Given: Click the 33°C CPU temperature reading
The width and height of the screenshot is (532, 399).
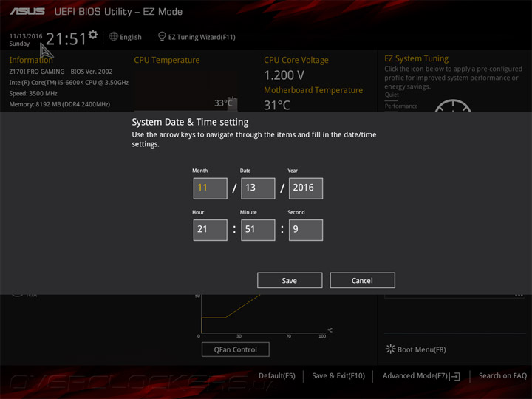Looking at the screenshot, I should click(x=223, y=103).
